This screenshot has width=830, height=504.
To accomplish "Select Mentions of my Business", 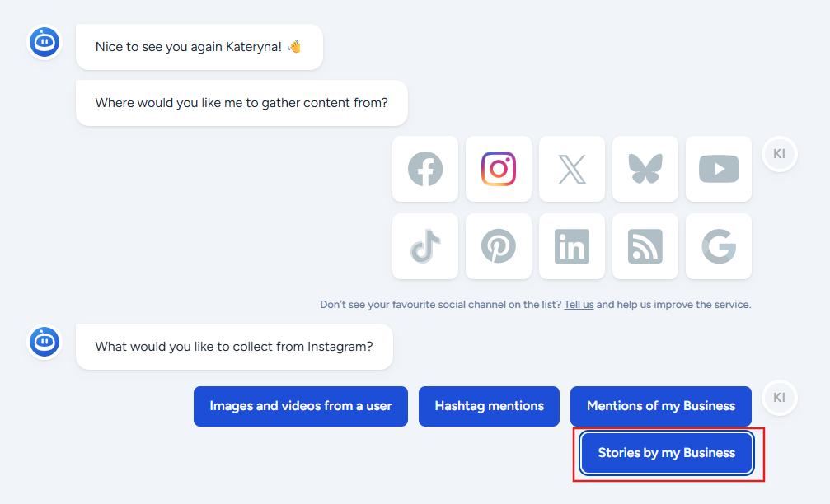I will tap(660, 406).
